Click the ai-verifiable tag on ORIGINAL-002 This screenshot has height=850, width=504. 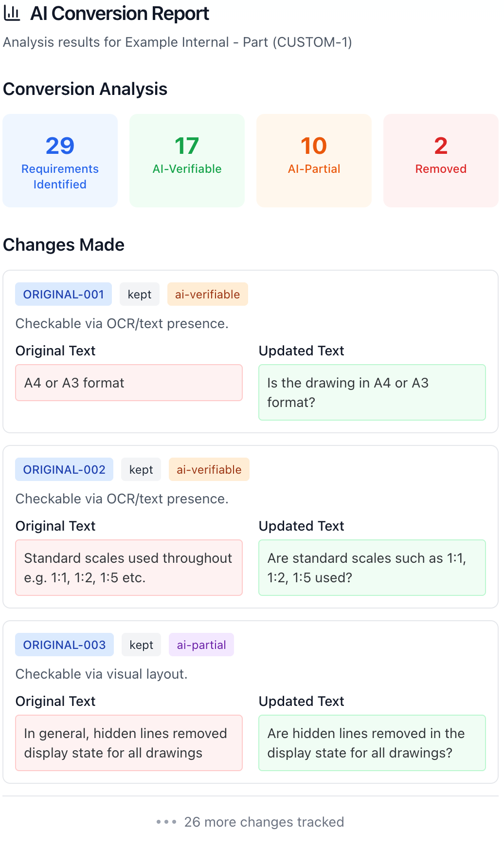pos(209,470)
